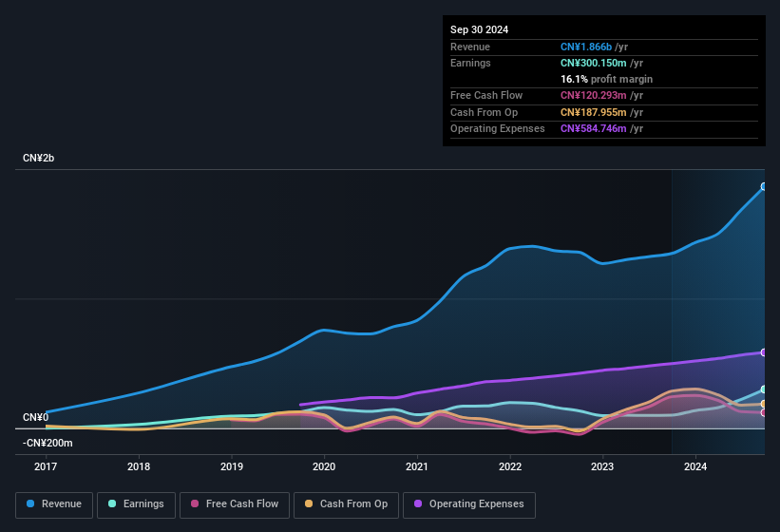Screen dimensions: 780x532
Task: Click the 2022 x-axis label
Action: [x=510, y=466]
